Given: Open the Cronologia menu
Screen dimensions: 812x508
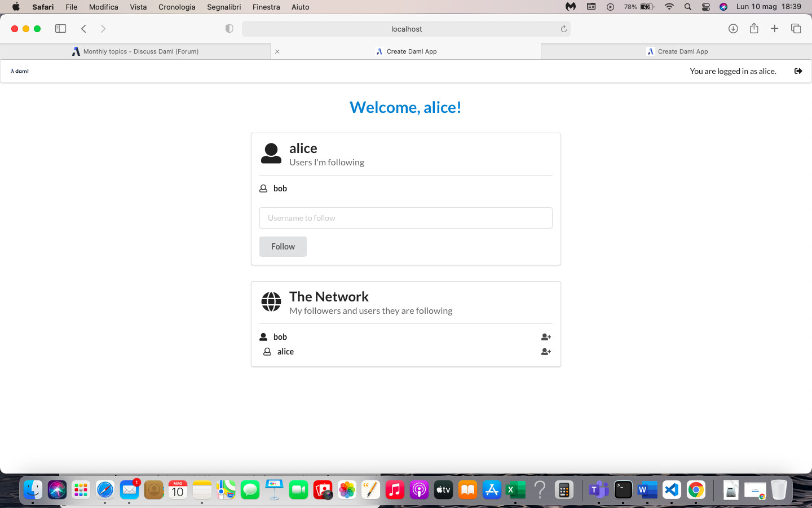Looking at the screenshot, I should (176, 7).
